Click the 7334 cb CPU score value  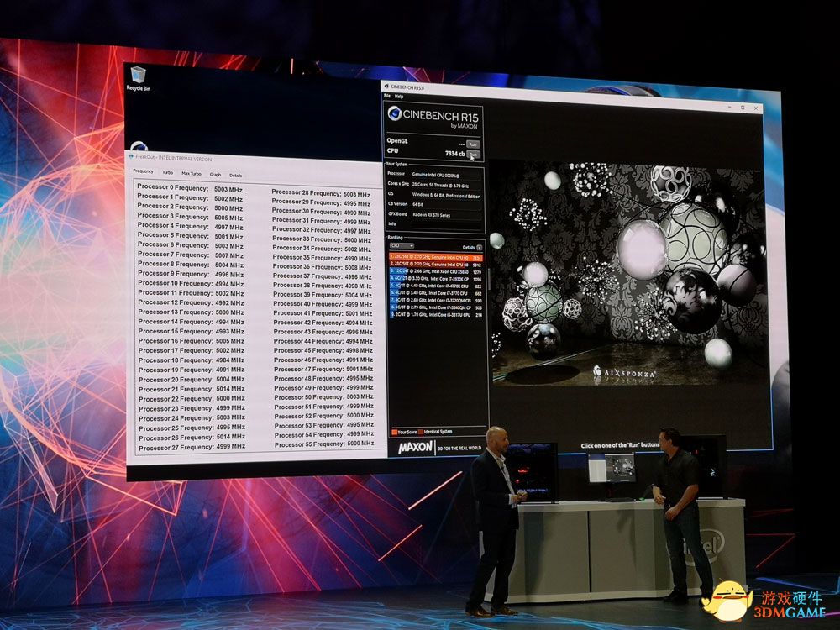454,153
